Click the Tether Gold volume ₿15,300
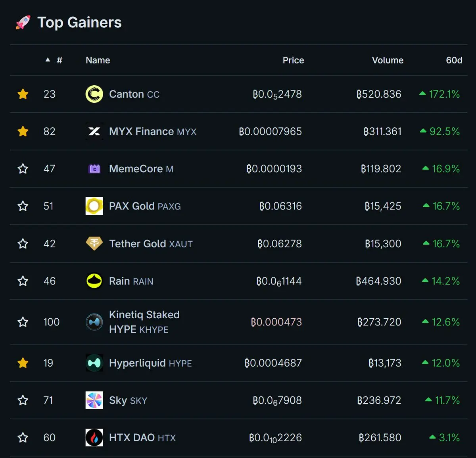 (x=383, y=243)
